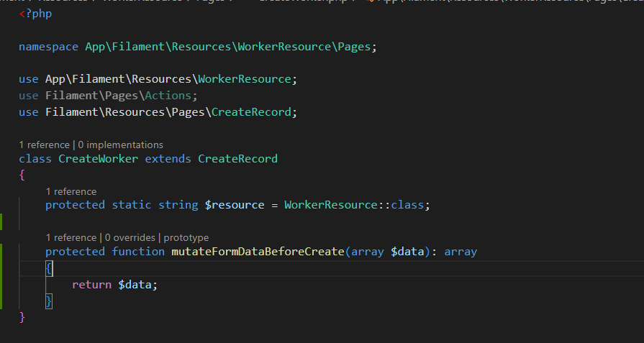Click Actions in the Filament\Pages use statement
This screenshot has width=644, height=343.
pyautogui.click(x=170, y=96)
